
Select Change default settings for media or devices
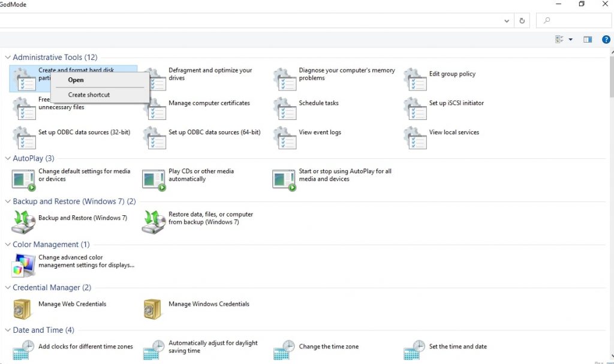[x=85, y=175]
